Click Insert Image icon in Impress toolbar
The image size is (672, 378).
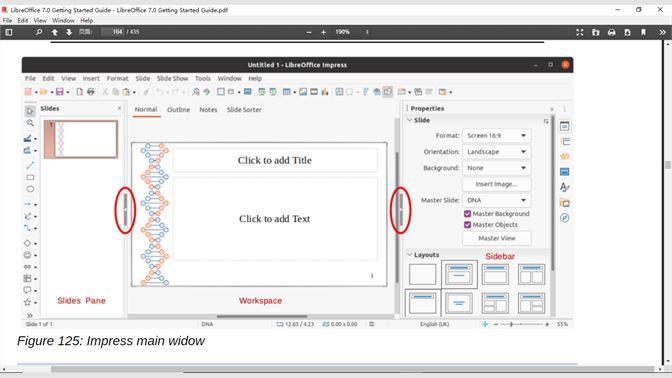click(303, 92)
